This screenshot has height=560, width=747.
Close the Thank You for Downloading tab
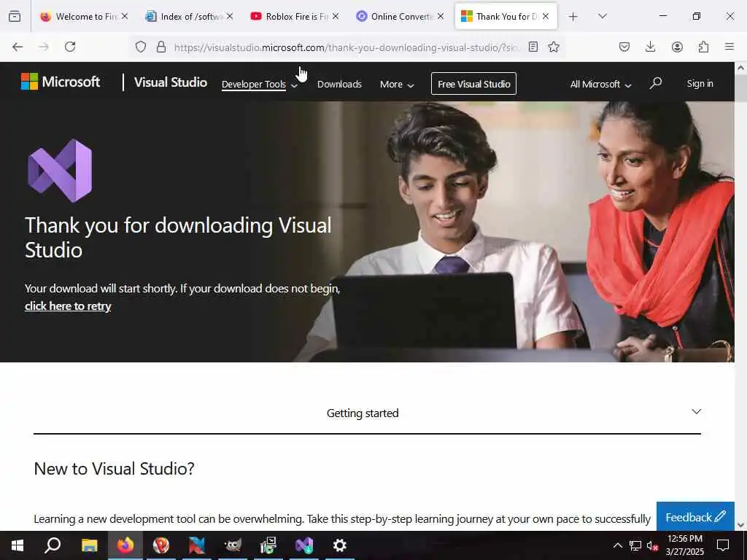pos(546,16)
